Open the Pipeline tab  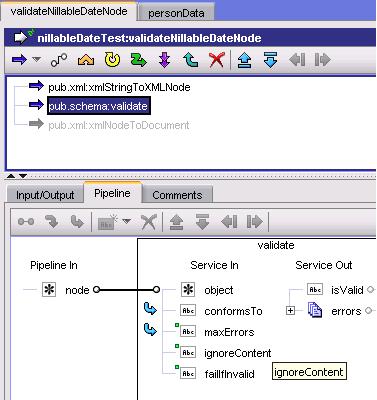coord(112,193)
